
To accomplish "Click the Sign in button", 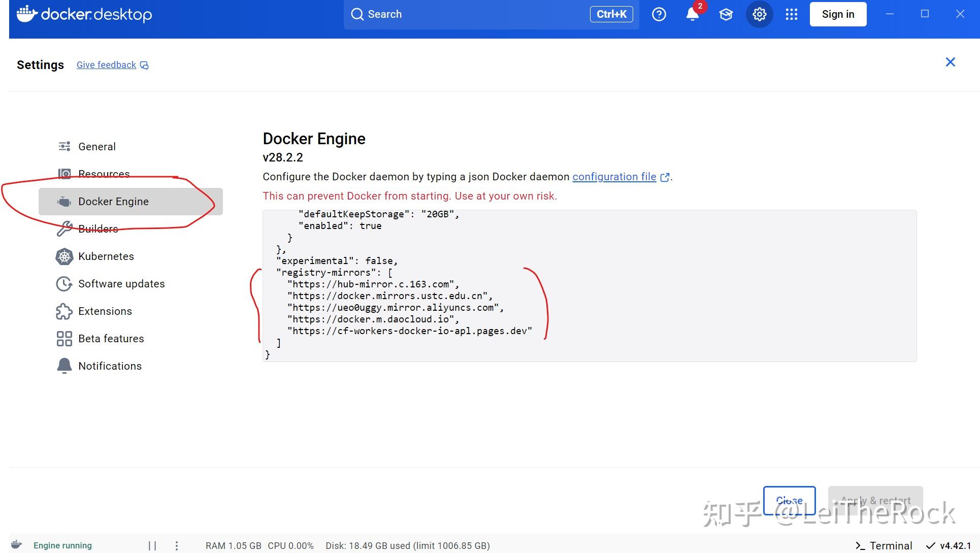I will tap(837, 14).
